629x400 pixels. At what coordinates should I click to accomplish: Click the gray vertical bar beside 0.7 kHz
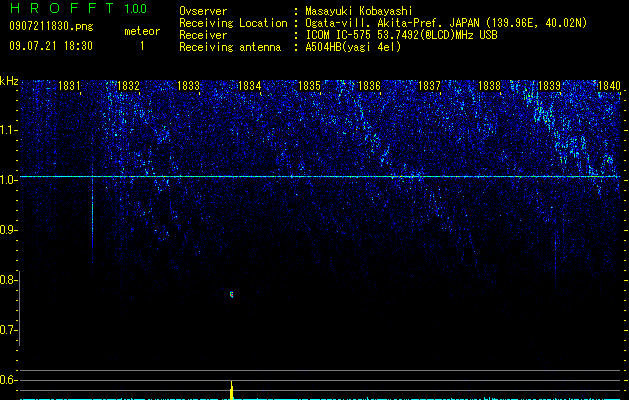pos(20,308)
